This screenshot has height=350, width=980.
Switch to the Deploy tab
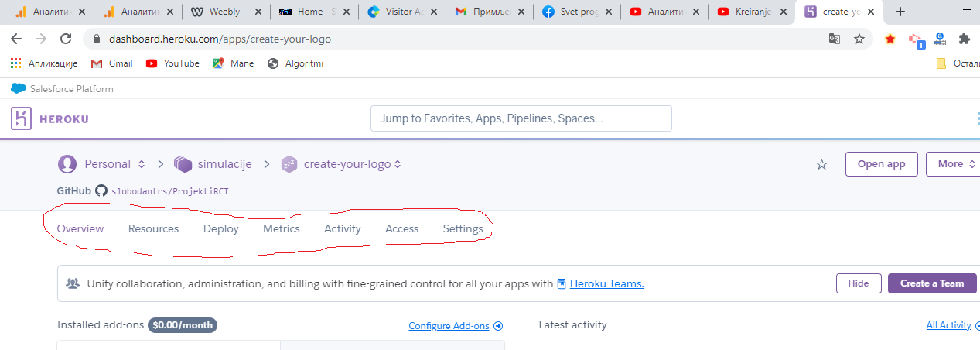point(221,228)
